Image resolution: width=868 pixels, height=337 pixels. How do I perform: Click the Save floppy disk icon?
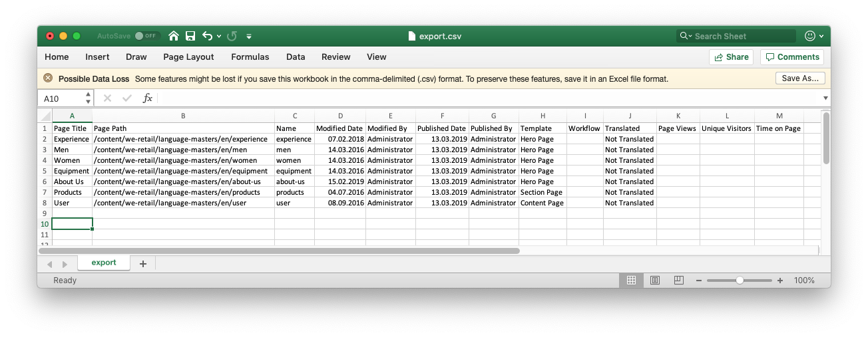(x=190, y=36)
